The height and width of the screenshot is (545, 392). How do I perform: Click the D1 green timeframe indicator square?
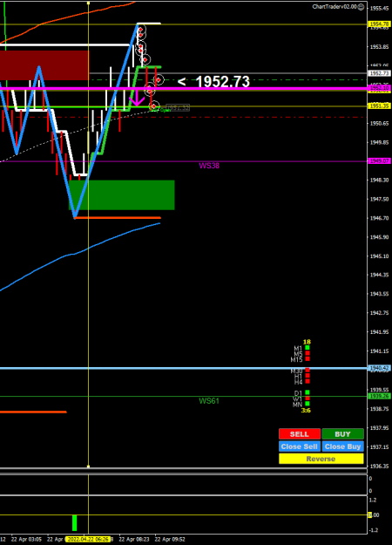click(308, 392)
